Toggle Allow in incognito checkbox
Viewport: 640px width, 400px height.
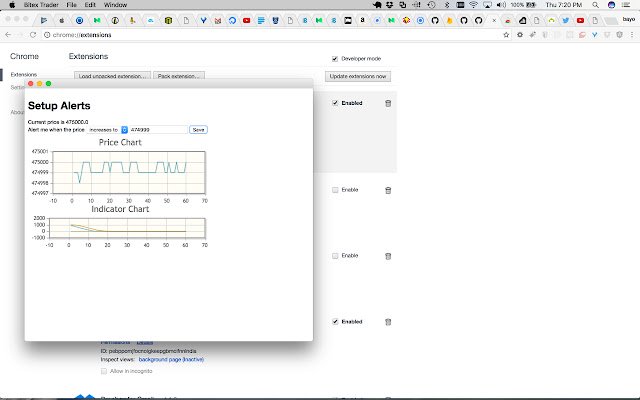point(104,371)
